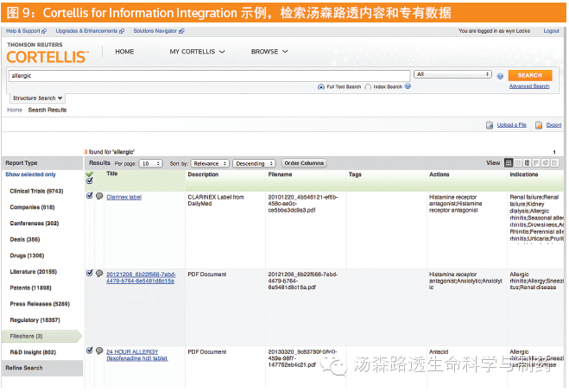Viewport: 569px width, 392px height.
Task: Open help icon beside the All dropdown
Action: (500, 76)
